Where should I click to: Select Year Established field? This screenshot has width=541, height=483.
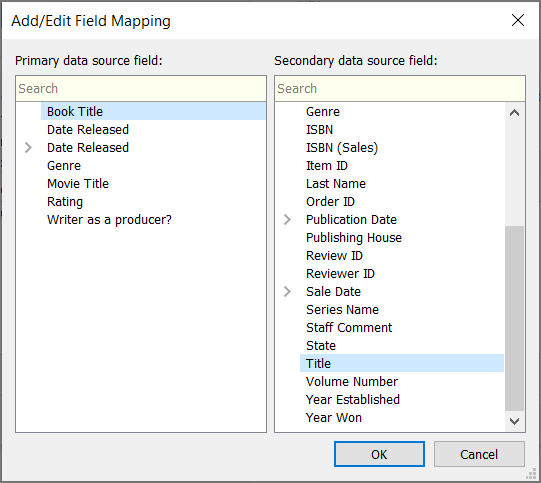tap(353, 400)
